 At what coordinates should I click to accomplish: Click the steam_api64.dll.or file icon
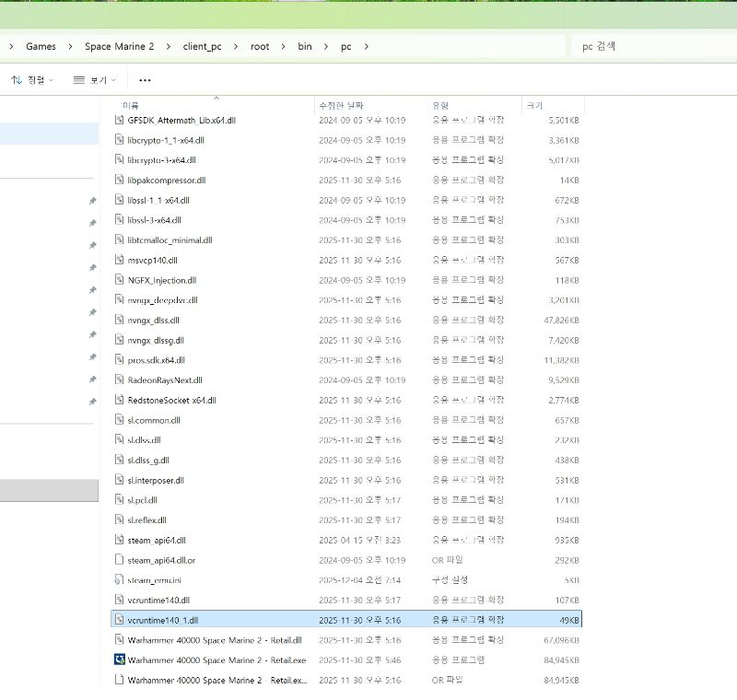pyautogui.click(x=119, y=559)
